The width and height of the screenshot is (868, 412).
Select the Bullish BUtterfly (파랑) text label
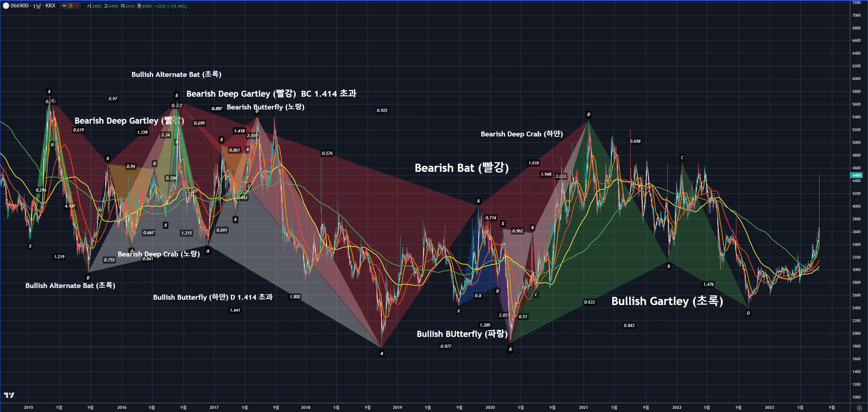(462, 334)
